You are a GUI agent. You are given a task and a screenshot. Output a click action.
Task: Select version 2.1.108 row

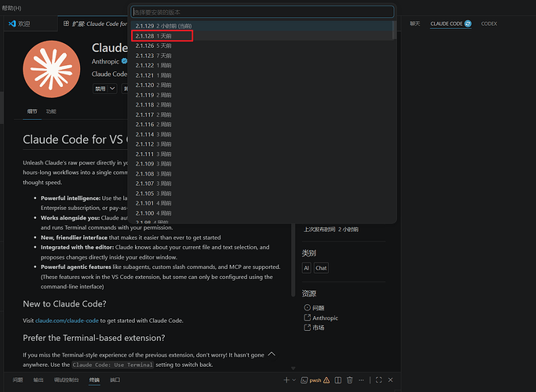[x=262, y=174]
